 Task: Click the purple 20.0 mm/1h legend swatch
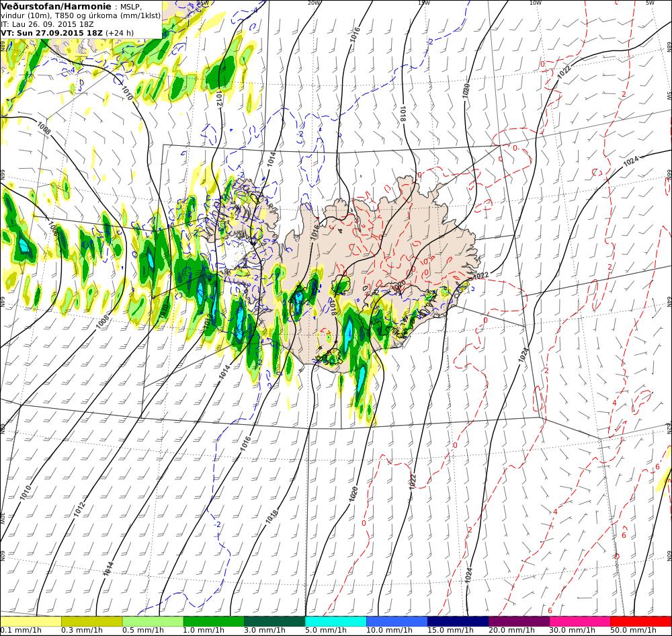pyautogui.click(x=519, y=621)
